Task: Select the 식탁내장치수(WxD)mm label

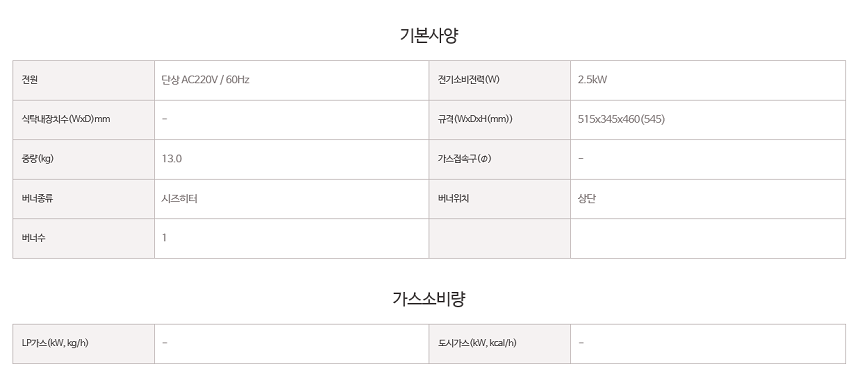Action: [x=66, y=119]
